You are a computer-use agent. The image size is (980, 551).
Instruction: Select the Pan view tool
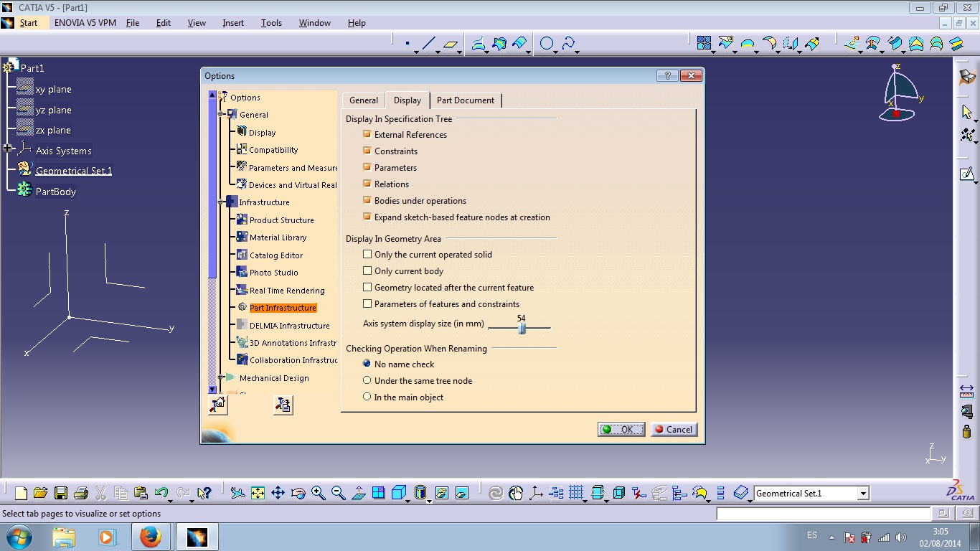pyautogui.click(x=278, y=493)
